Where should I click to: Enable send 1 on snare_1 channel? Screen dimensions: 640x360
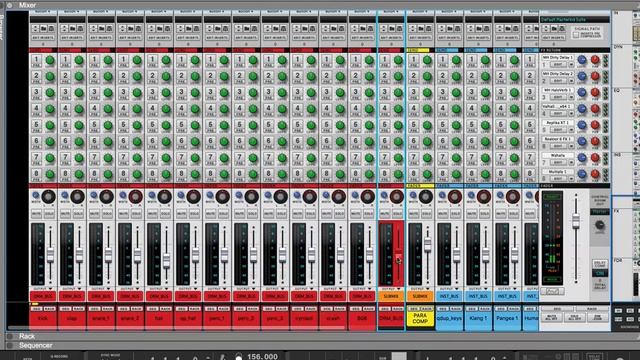point(94,60)
